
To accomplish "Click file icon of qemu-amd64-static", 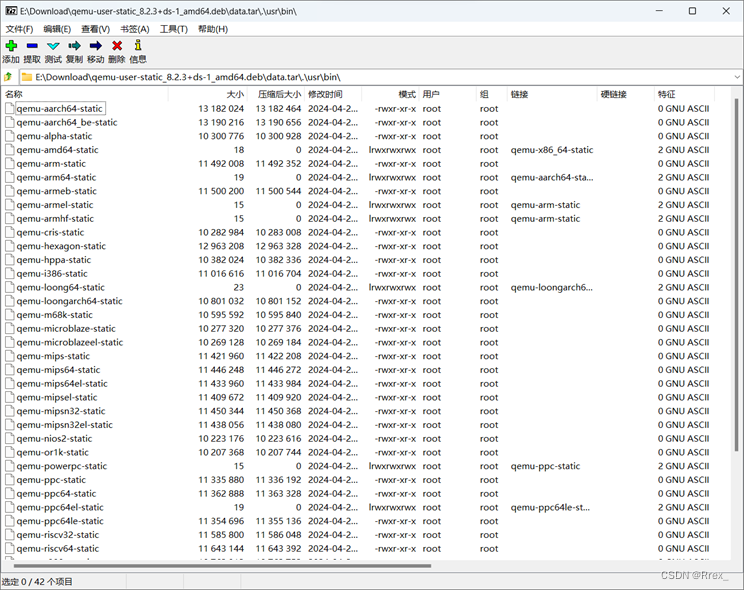I will tap(9, 150).
